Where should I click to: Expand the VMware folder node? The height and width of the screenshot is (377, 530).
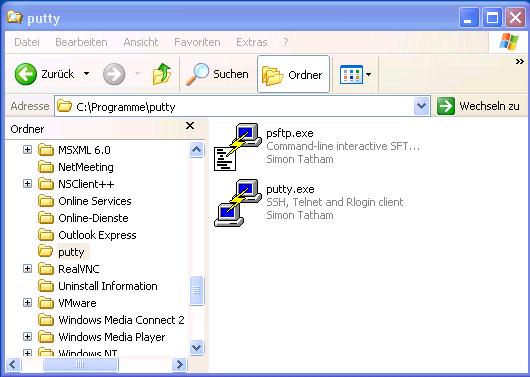coord(27,302)
